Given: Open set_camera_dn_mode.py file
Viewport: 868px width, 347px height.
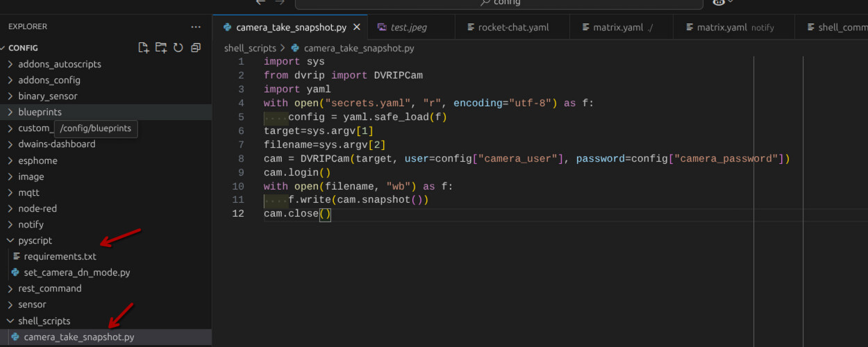Looking at the screenshot, I should click(x=76, y=272).
